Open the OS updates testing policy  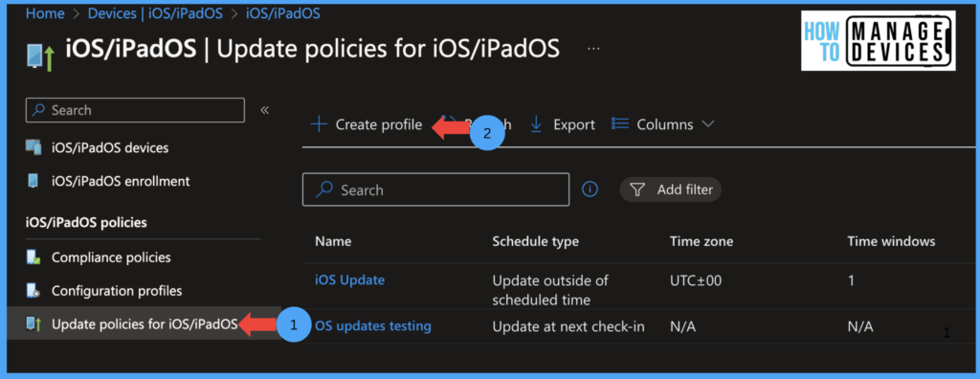373,325
